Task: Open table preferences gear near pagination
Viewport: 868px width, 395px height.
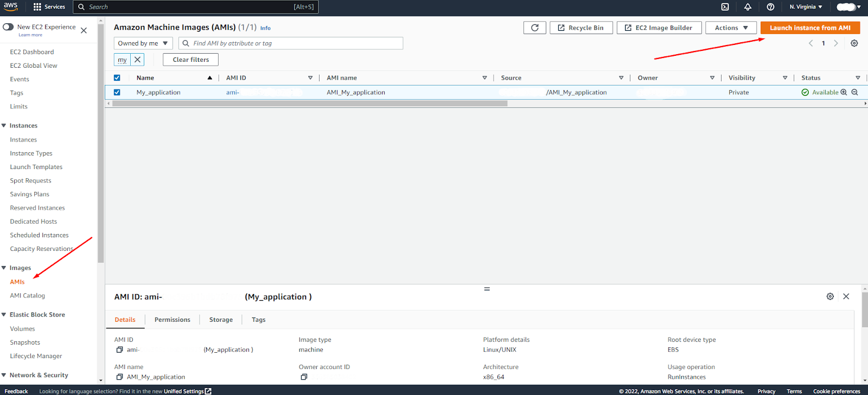Action: (854, 43)
